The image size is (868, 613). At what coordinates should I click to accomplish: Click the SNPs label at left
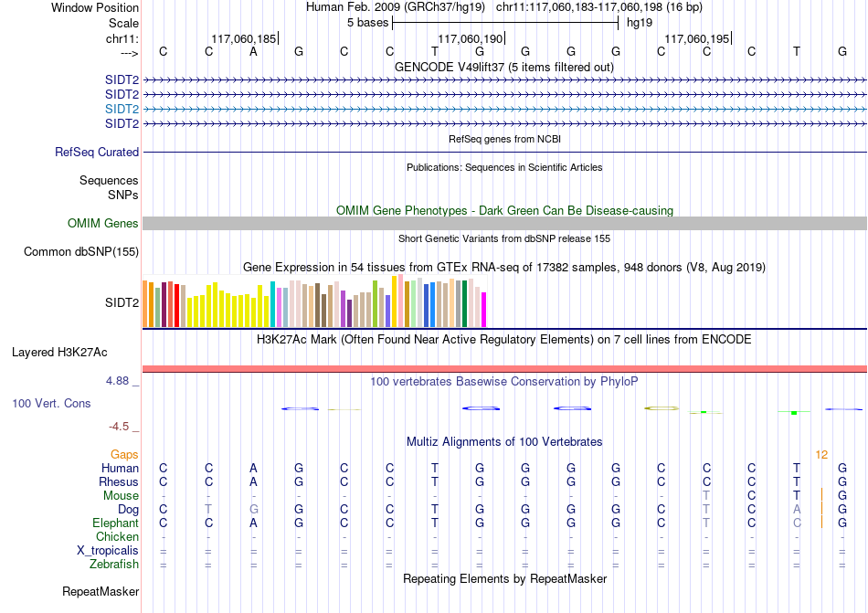coord(123,195)
